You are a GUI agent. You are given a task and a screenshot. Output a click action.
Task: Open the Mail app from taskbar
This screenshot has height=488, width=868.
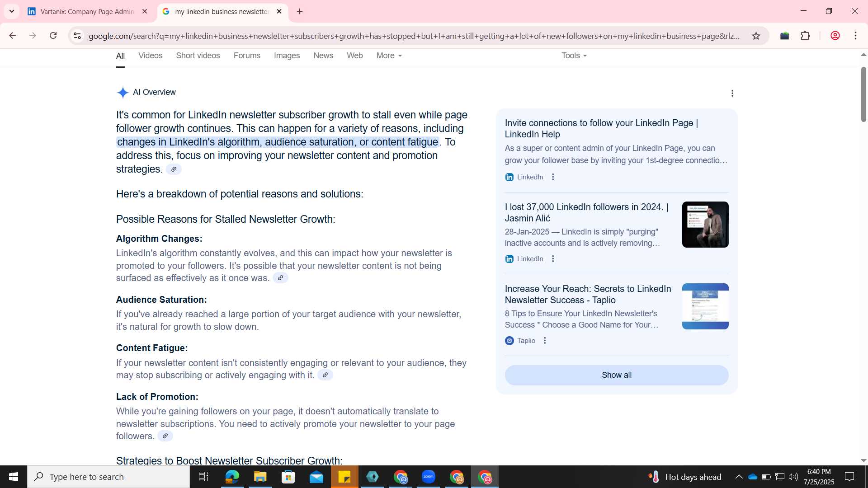316,477
